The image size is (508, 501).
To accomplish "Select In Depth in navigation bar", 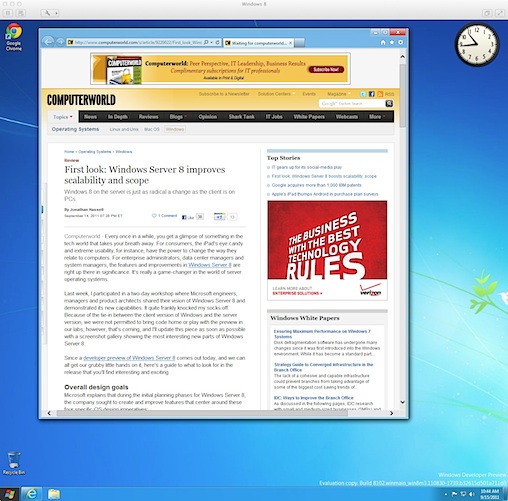I will click(x=117, y=117).
